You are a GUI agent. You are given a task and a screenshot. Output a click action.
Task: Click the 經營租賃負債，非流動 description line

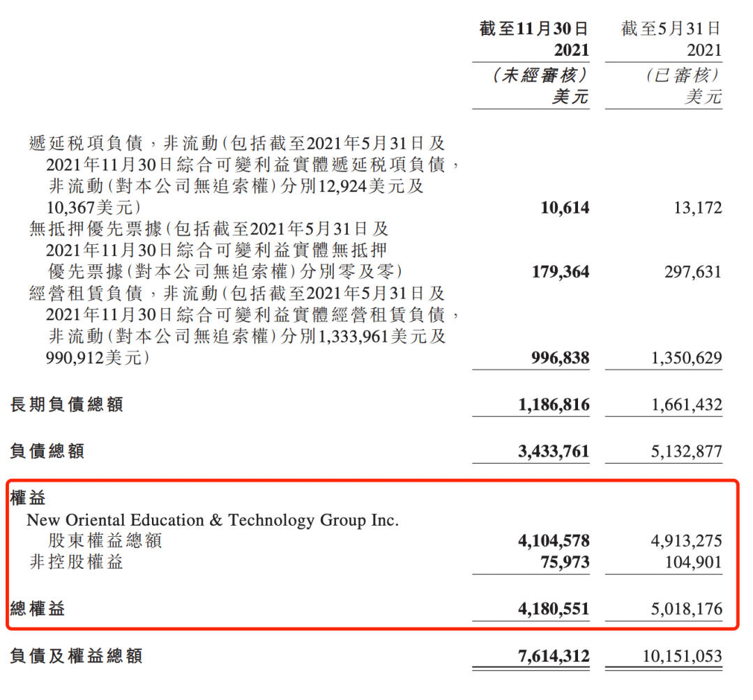click(237, 294)
